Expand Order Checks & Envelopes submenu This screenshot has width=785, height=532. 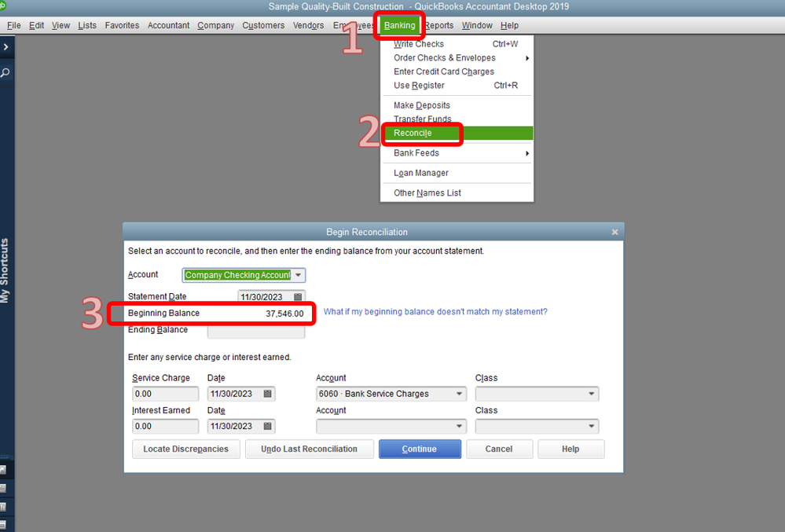pyautogui.click(x=457, y=58)
